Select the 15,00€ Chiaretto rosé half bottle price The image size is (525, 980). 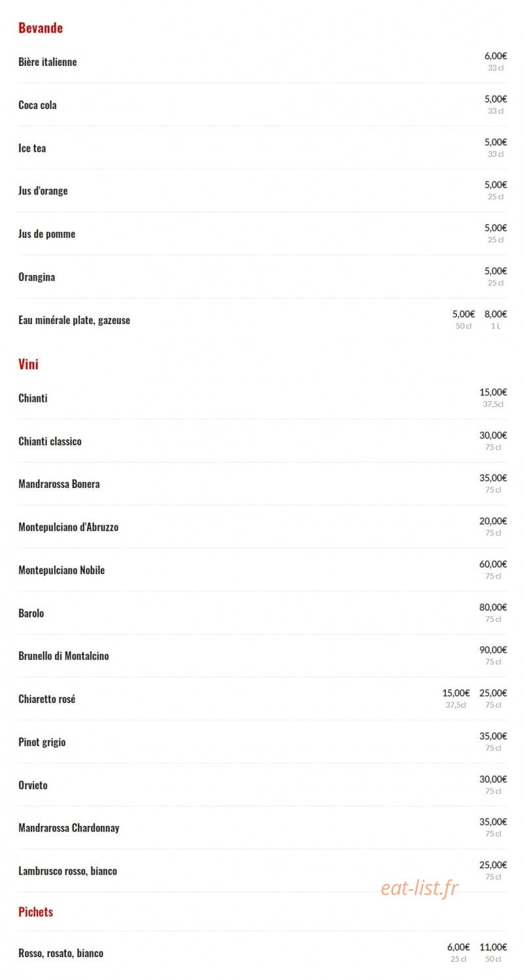click(x=456, y=693)
